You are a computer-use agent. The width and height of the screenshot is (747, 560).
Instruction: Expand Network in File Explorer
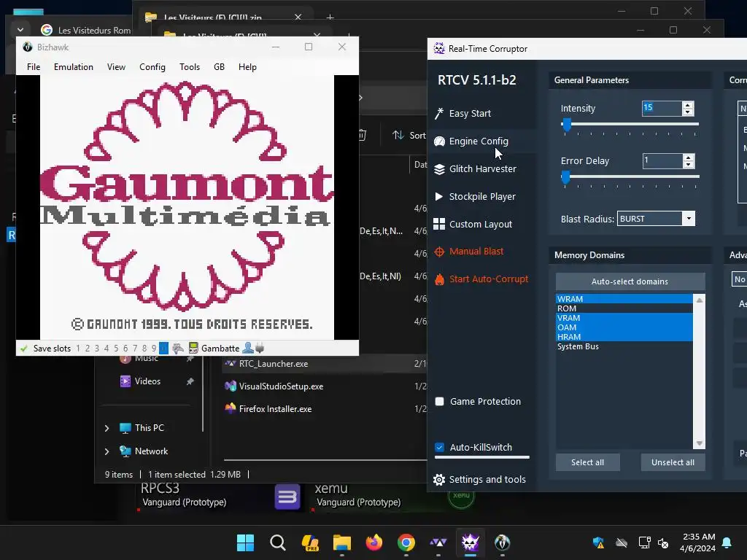click(107, 451)
